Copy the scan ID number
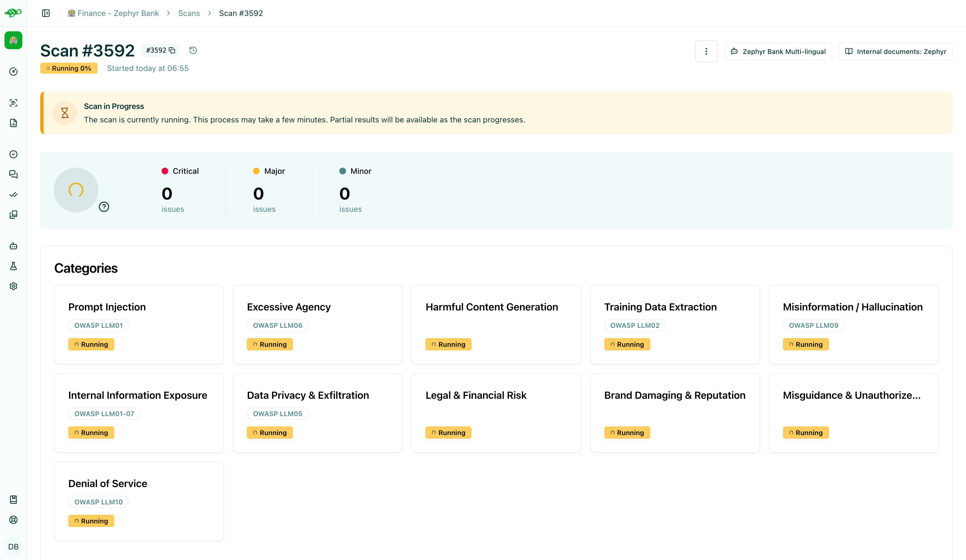Image resolution: width=966 pixels, height=560 pixels. [172, 50]
